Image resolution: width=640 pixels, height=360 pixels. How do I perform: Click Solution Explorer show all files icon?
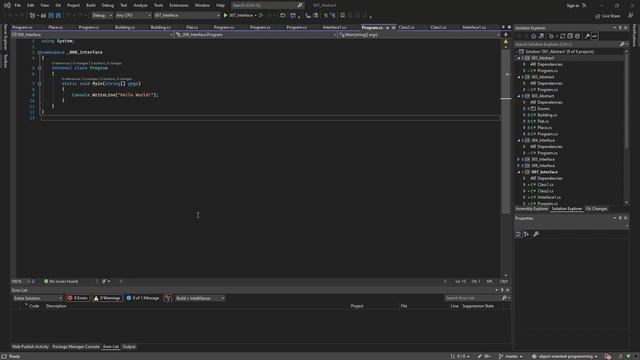(x=577, y=36)
